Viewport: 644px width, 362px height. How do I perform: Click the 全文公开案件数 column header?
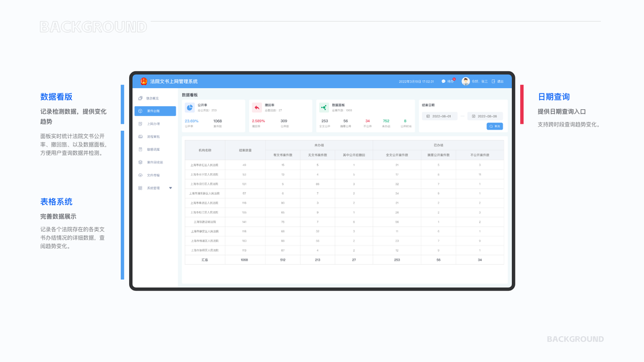[397, 155]
